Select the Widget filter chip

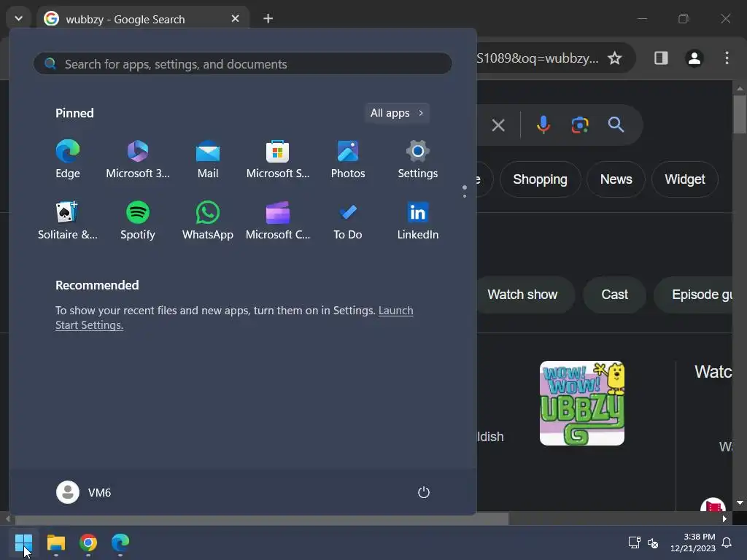(x=684, y=179)
